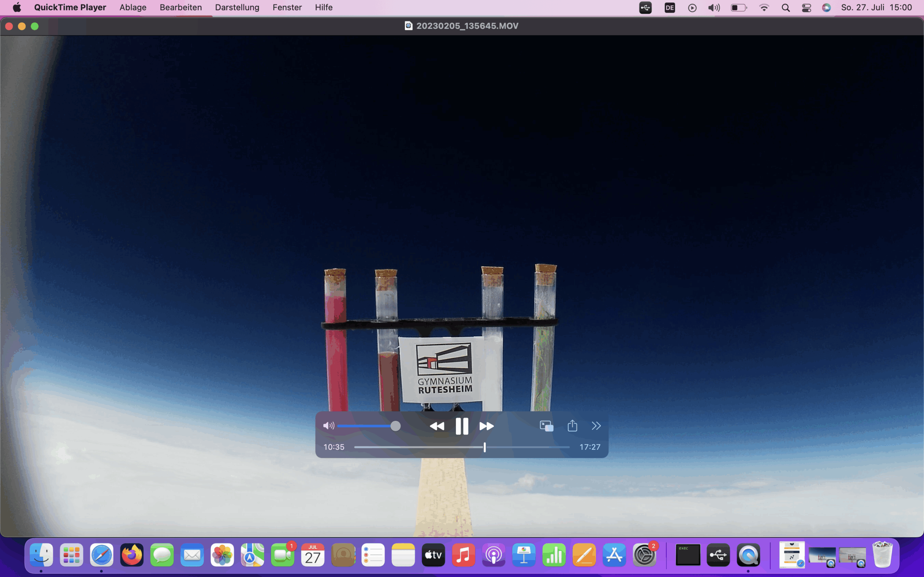Adjust the volume slider knob
Viewport: 924px width, 577px height.
tap(396, 426)
